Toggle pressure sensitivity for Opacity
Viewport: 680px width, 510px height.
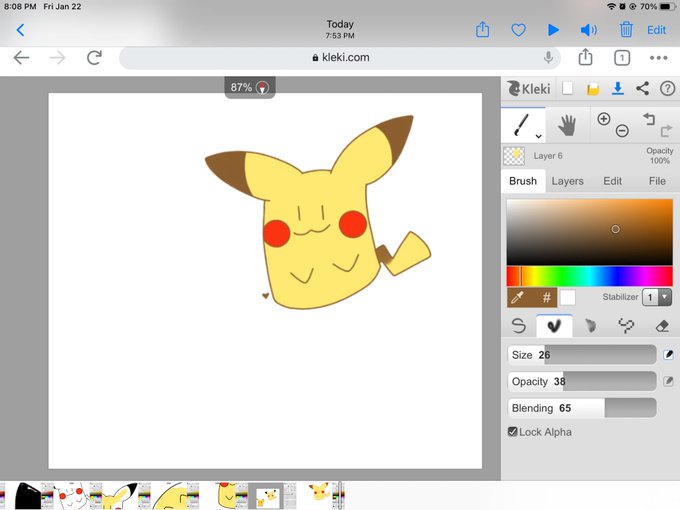(x=668, y=382)
